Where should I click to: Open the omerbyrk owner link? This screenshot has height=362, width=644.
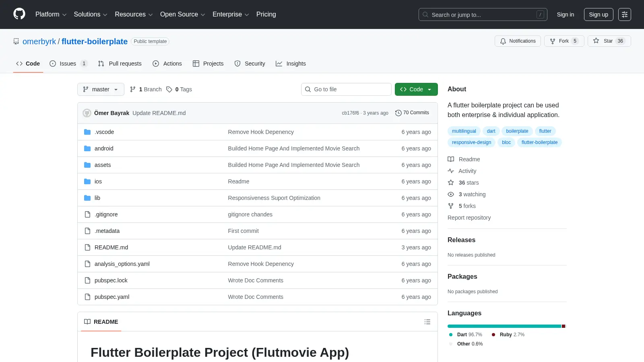tap(39, 41)
